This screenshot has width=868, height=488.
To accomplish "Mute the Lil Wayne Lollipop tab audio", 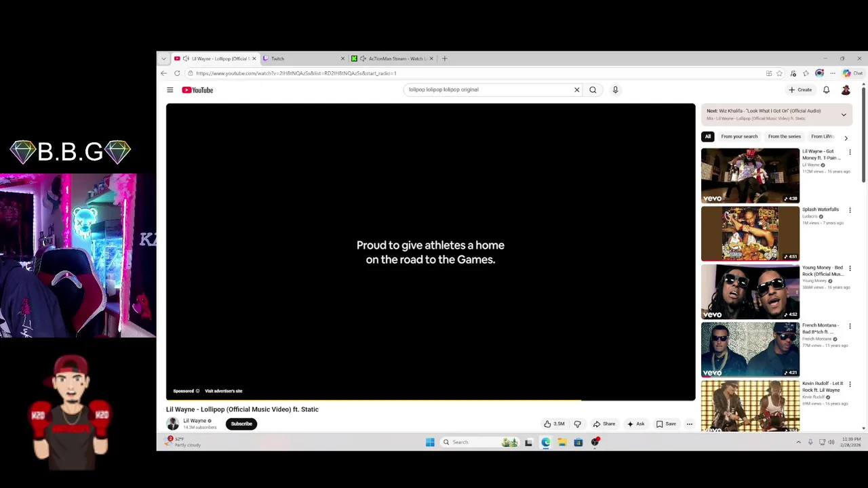I will tap(186, 58).
